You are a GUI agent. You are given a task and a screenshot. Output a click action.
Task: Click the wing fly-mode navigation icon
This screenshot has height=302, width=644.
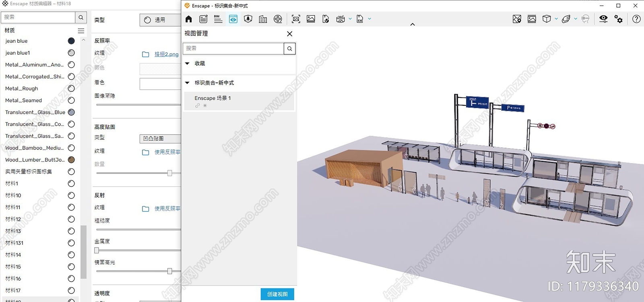[x=566, y=19]
